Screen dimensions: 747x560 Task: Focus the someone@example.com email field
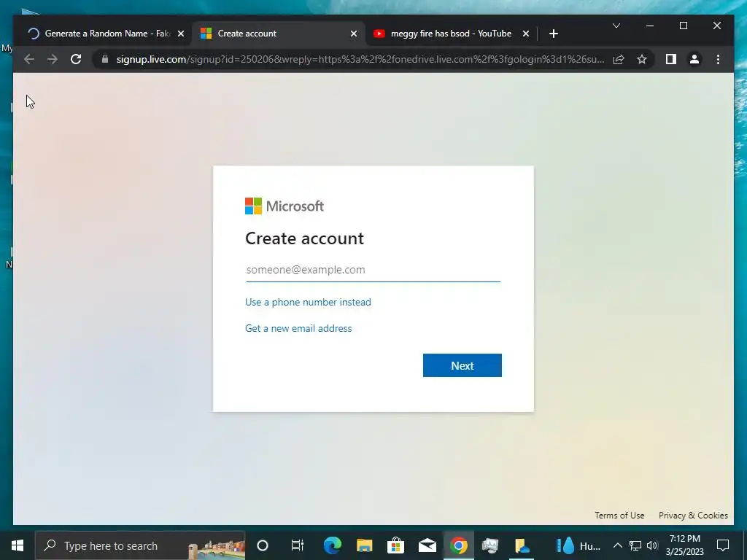[x=373, y=270]
